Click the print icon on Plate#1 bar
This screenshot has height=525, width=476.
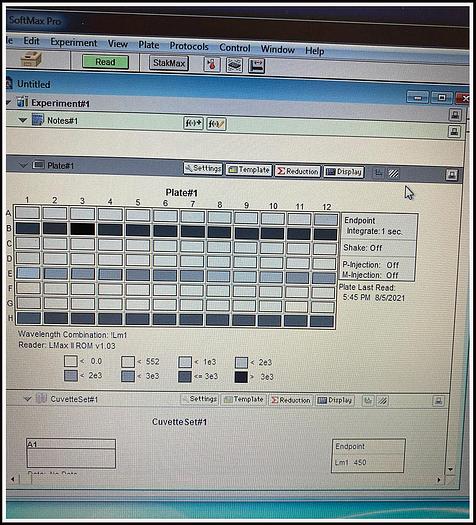coord(452,175)
